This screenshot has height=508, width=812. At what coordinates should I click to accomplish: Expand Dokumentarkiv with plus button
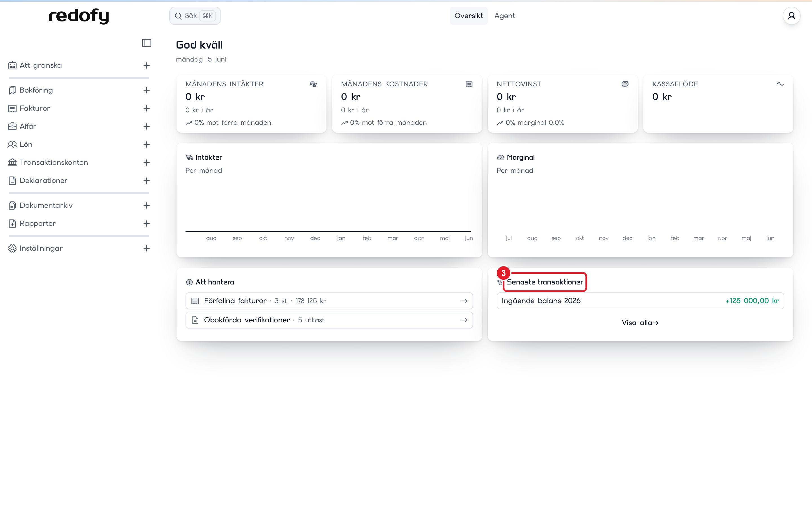point(146,206)
